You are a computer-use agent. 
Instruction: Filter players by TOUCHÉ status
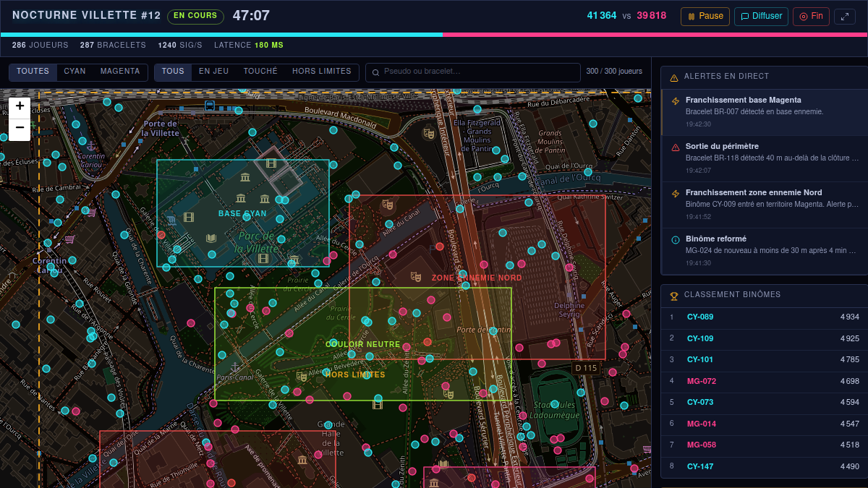pos(260,72)
